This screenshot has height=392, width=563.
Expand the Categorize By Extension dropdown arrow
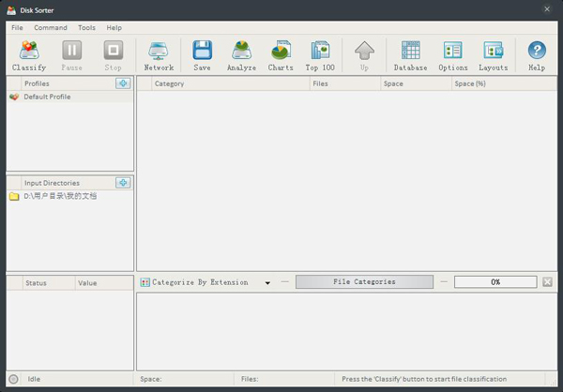(267, 283)
